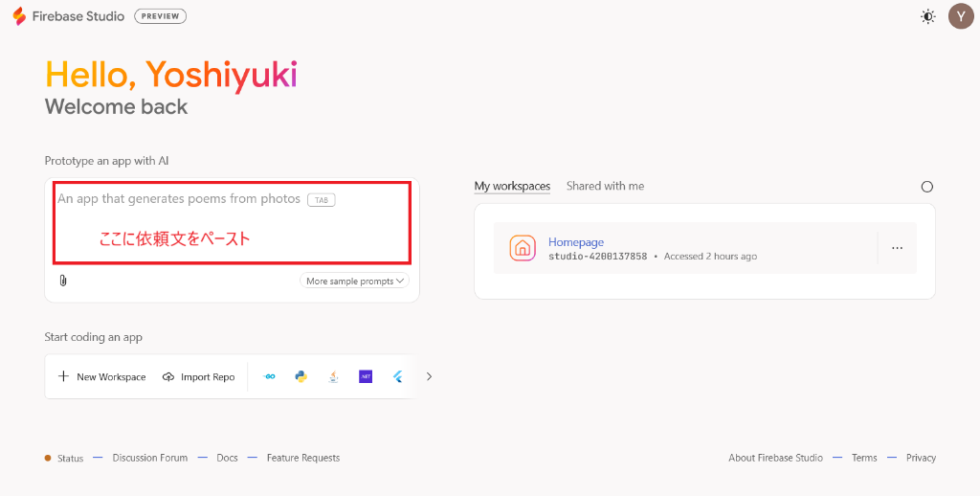Click the TAB hint badge

pyautogui.click(x=322, y=200)
